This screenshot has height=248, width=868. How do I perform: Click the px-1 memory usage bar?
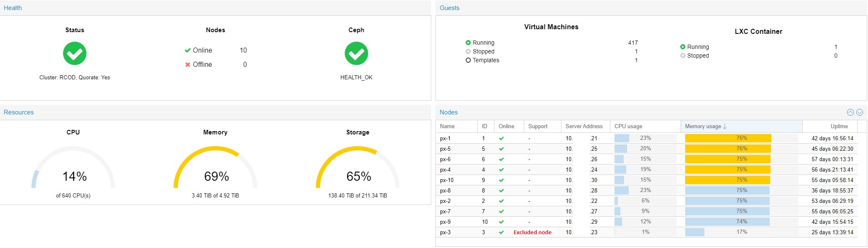728,138
